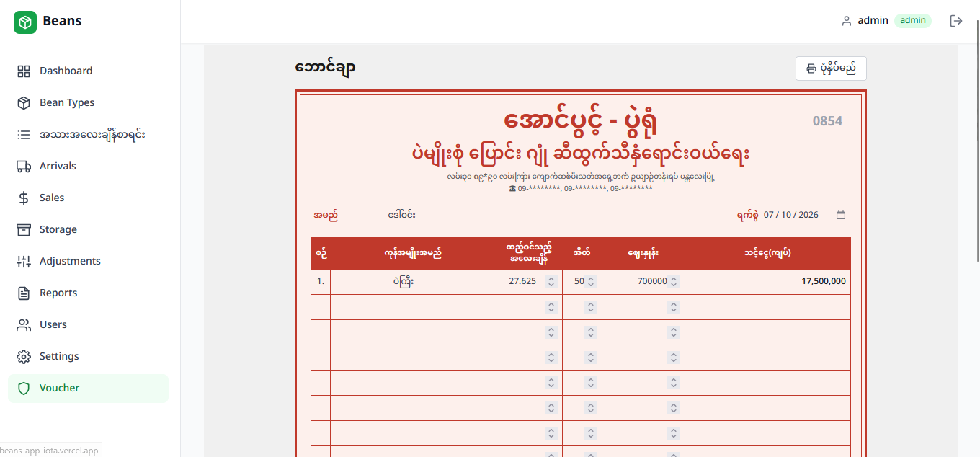Image resolution: width=980 pixels, height=457 pixels.
Task: Click the admin username in header
Action: tap(873, 21)
